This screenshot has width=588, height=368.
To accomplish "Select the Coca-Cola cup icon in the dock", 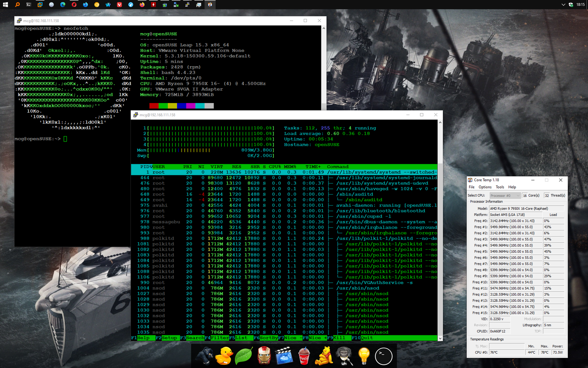I will [304, 356].
